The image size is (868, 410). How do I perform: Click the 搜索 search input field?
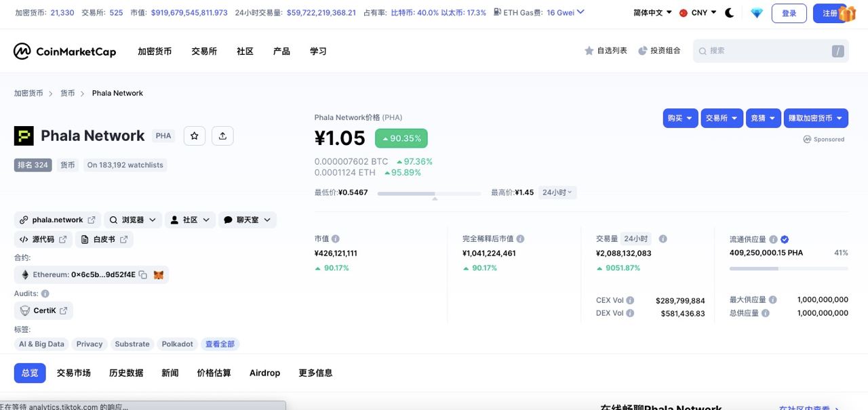click(771, 51)
